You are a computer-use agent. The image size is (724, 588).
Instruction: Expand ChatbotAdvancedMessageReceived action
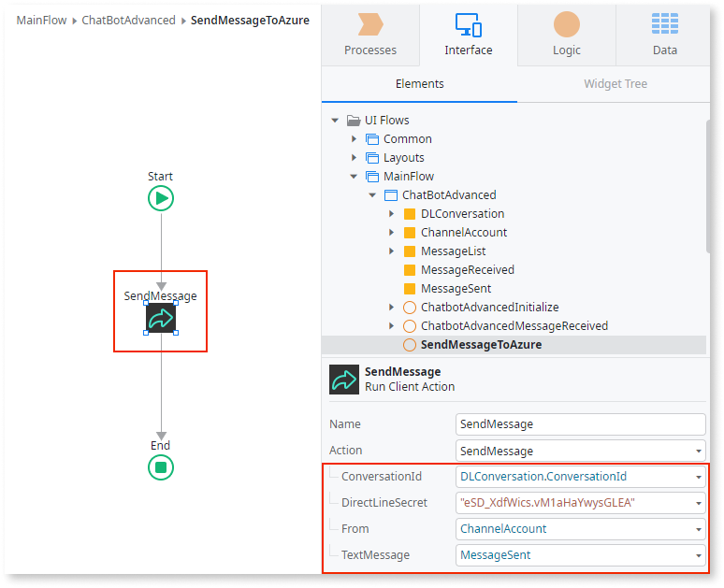point(391,326)
